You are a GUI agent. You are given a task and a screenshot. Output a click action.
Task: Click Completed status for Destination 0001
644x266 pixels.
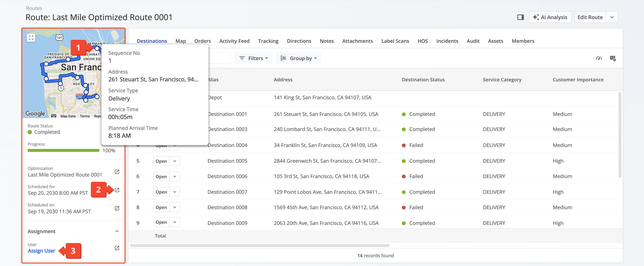[419, 114]
